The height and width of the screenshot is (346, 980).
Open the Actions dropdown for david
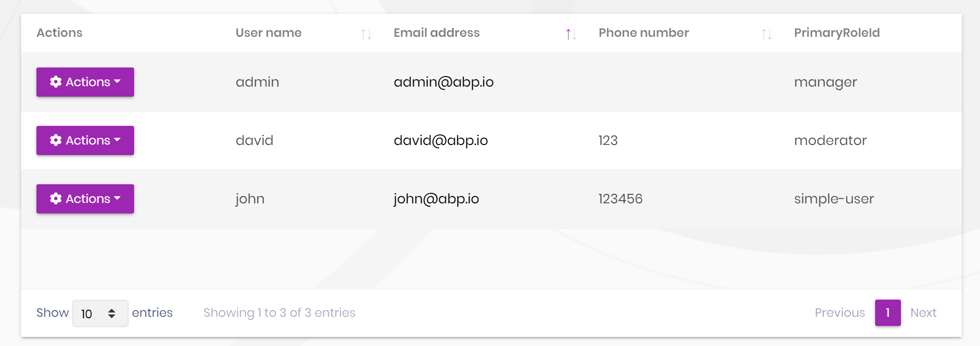pos(85,140)
